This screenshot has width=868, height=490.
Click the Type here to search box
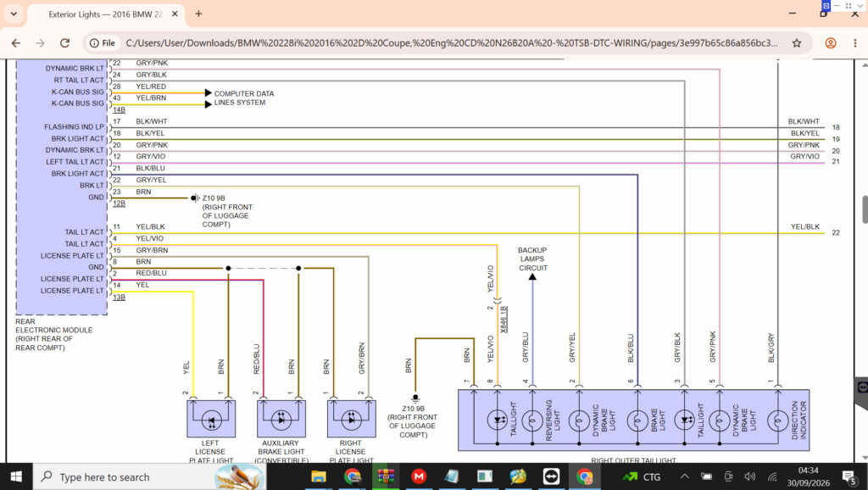click(x=149, y=476)
